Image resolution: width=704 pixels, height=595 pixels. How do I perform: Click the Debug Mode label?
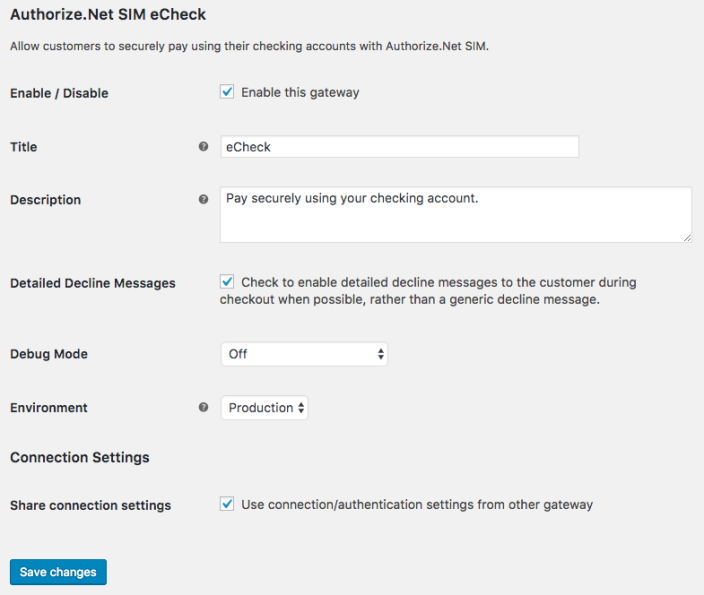49,354
